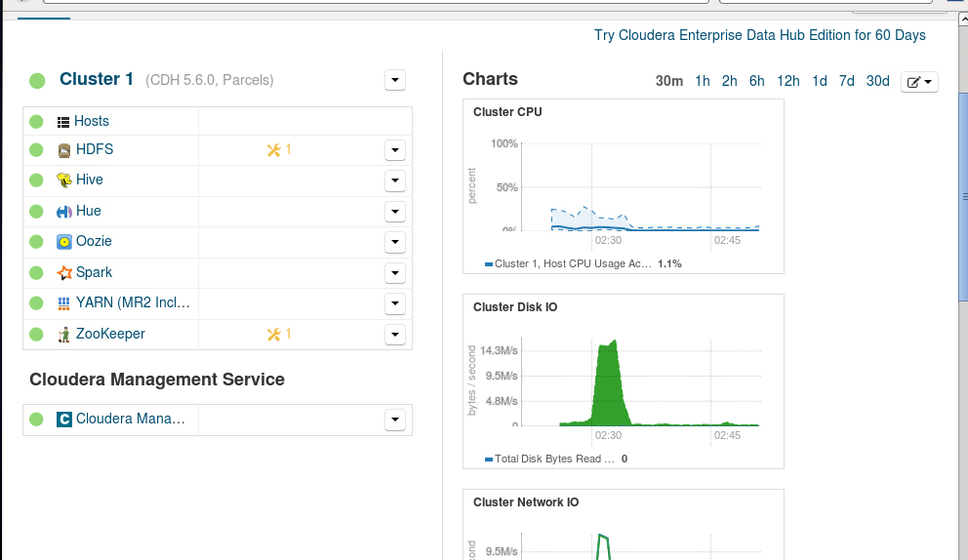Click the ZooKeeper service icon
This screenshot has width=968, height=560.
(x=63, y=335)
